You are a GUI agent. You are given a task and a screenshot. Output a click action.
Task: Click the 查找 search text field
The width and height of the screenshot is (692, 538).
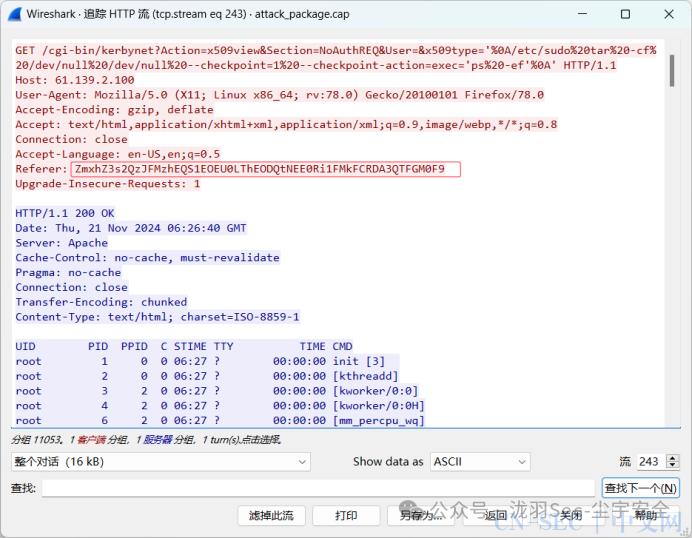(x=318, y=488)
